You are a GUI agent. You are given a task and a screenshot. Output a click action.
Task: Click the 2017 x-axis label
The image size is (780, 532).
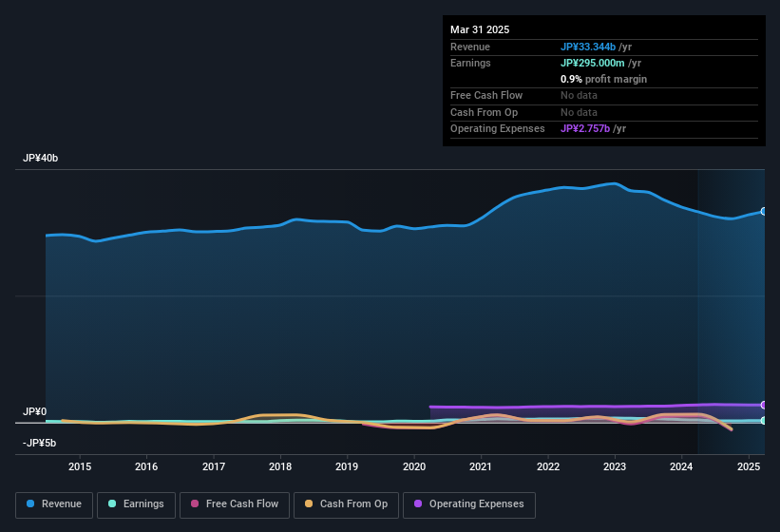(214, 466)
